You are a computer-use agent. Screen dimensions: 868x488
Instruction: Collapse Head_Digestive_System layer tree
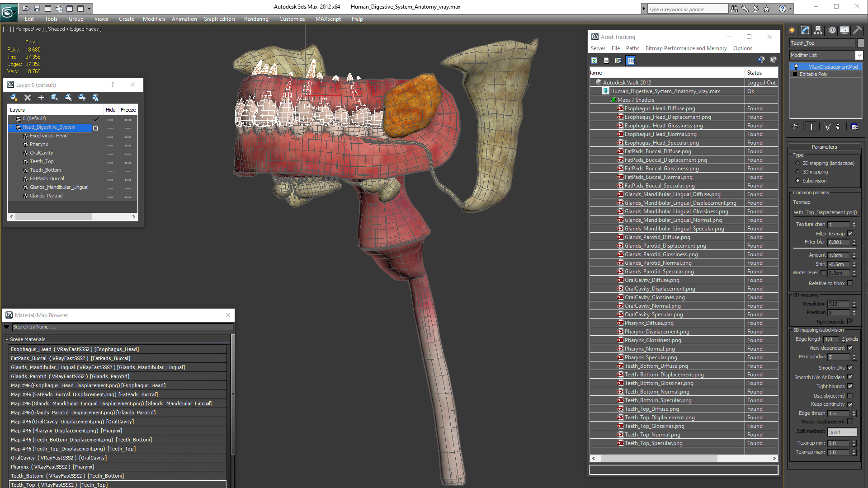pos(11,127)
